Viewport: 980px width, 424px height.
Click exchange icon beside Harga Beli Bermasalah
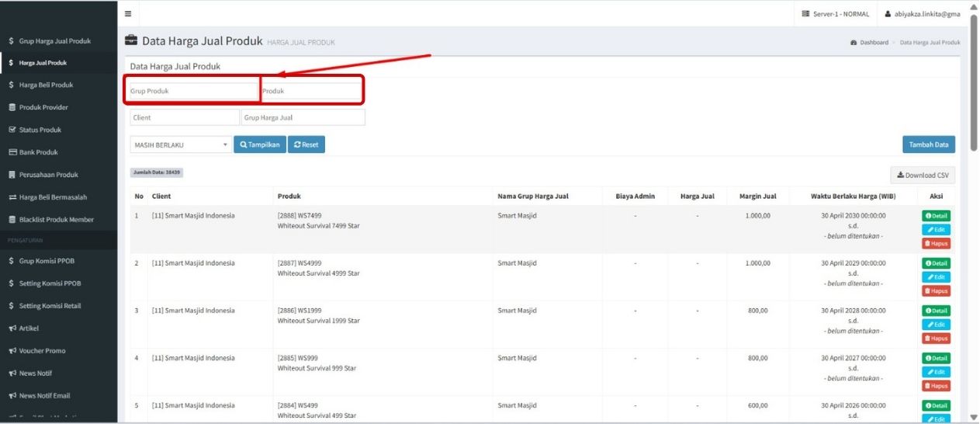[x=12, y=197]
